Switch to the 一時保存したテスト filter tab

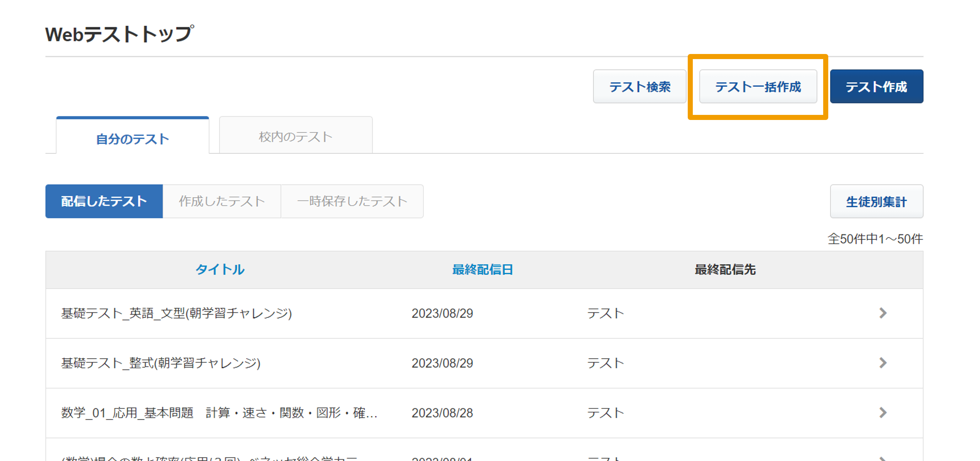[352, 202]
